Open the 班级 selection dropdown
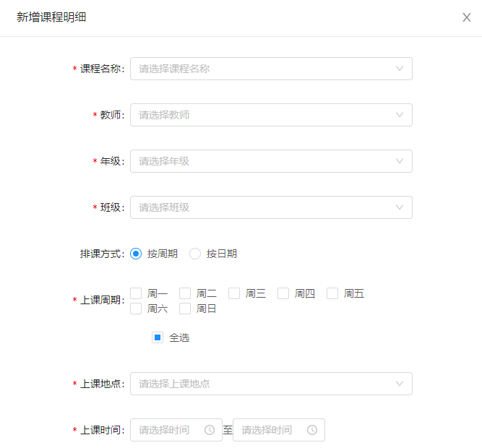482x448 pixels. coord(271,207)
